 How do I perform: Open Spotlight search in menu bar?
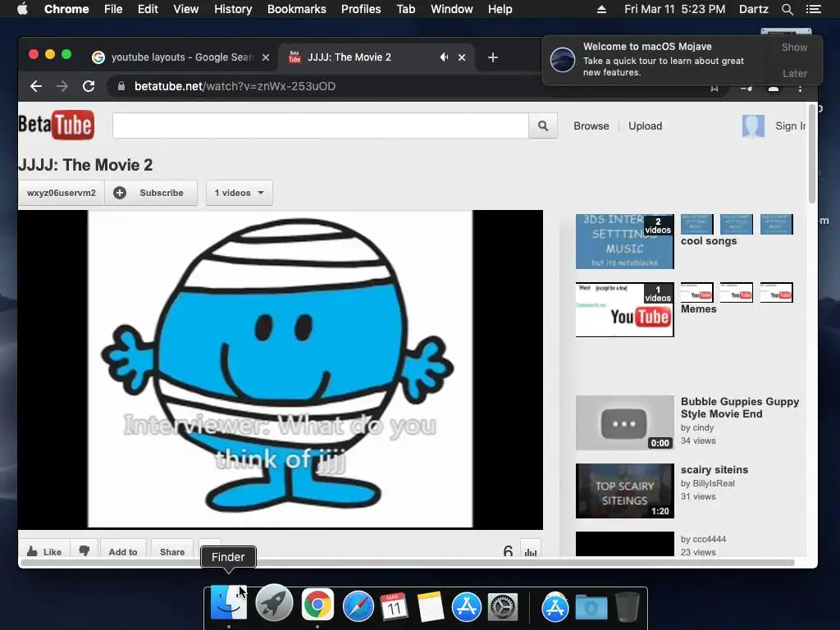click(787, 9)
